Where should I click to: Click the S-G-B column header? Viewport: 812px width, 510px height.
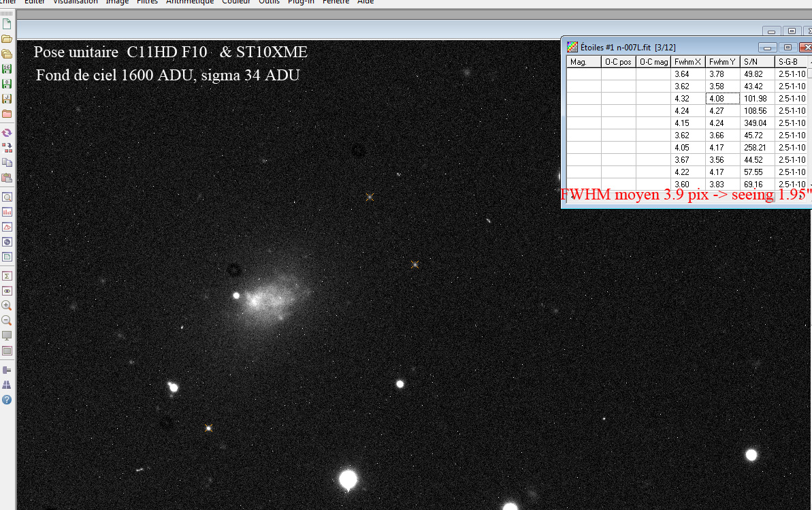tap(792, 62)
